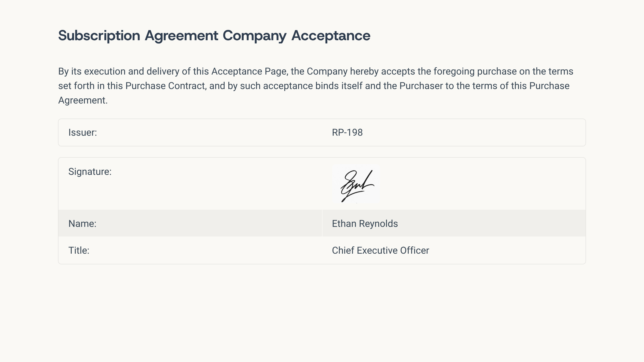Click the word Purchaser in the paragraph
The image size is (644, 362).
point(421,86)
